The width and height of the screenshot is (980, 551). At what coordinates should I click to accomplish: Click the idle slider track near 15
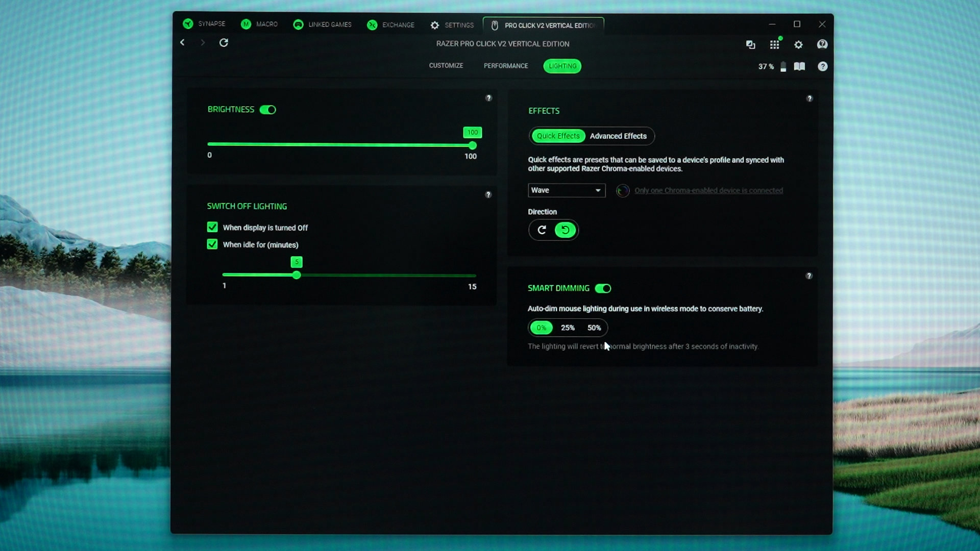pos(472,276)
